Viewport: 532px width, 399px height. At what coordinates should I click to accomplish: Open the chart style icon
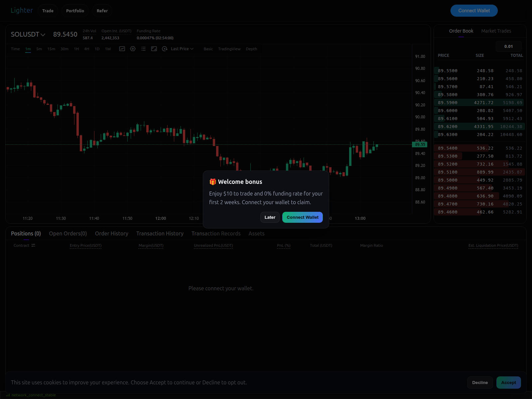click(x=122, y=49)
